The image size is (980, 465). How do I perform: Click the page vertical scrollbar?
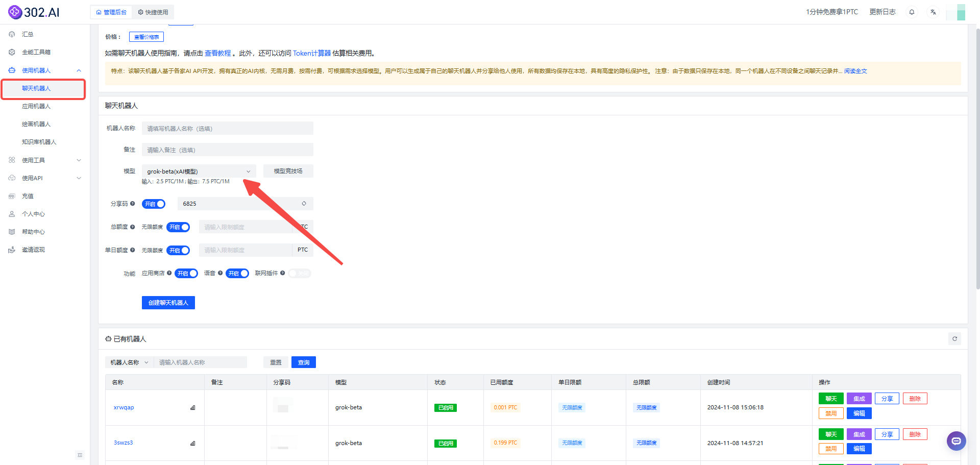[x=977, y=158]
